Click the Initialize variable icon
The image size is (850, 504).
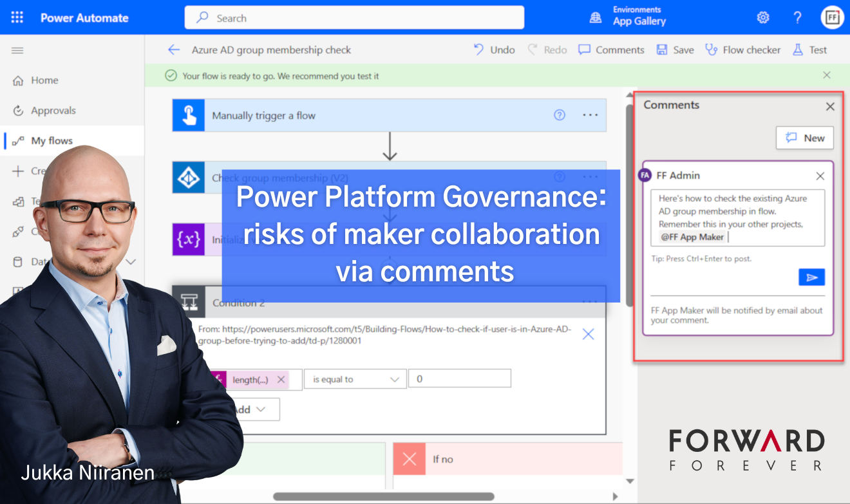pyautogui.click(x=189, y=239)
